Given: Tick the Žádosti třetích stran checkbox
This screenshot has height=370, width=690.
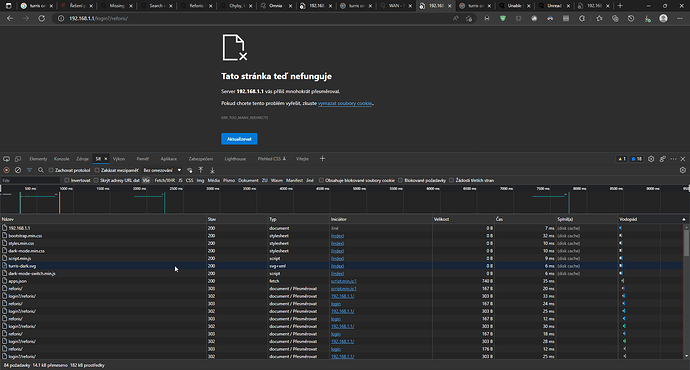Looking at the screenshot, I should (451, 180).
